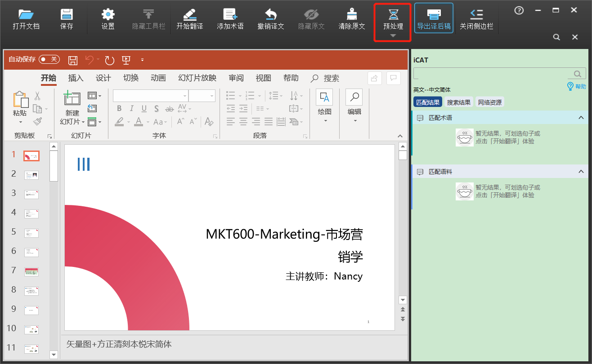Click the 搜索 search box in ribbon
Screen dimensions: 592x364
(x=325, y=78)
